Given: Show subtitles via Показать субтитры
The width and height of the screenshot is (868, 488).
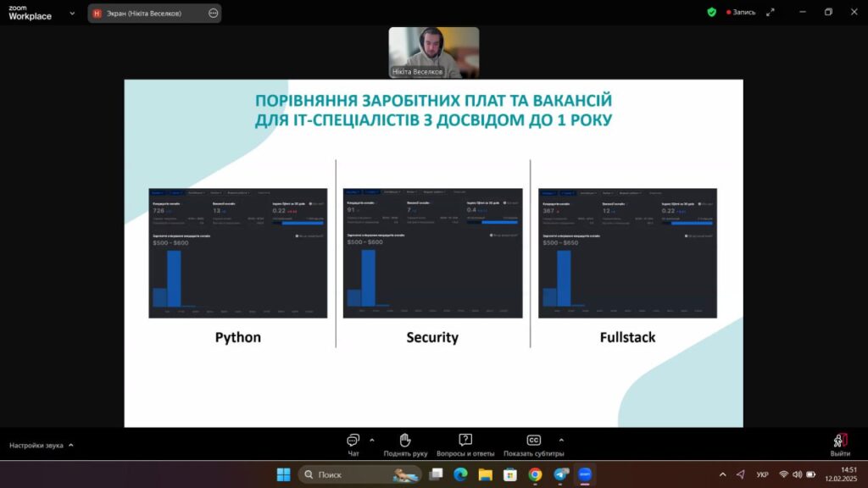Looking at the screenshot, I should pyautogui.click(x=533, y=444).
